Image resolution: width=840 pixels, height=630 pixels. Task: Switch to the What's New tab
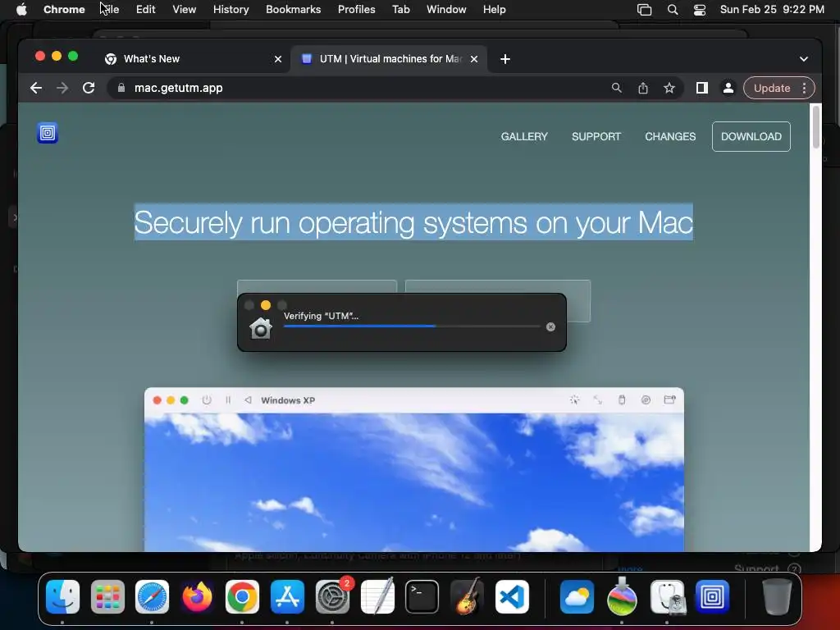coord(194,59)
